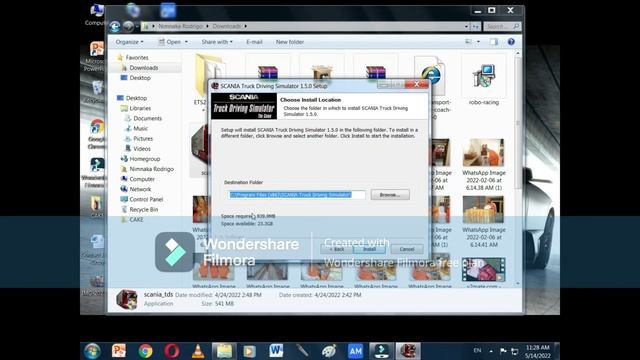Open the Explorer help icon
The image size is (640, 360).
(511, 42)
